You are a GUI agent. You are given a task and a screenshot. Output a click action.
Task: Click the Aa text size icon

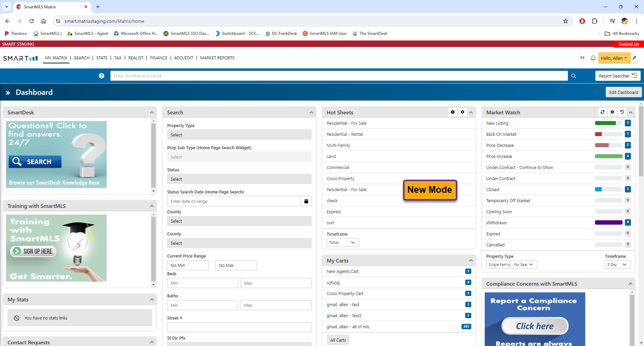click(582, 58)
